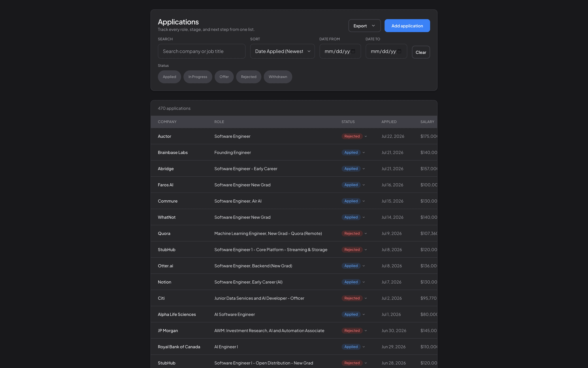Select the Faros AI company cell

pyautogui.click(x=166, y=185)
